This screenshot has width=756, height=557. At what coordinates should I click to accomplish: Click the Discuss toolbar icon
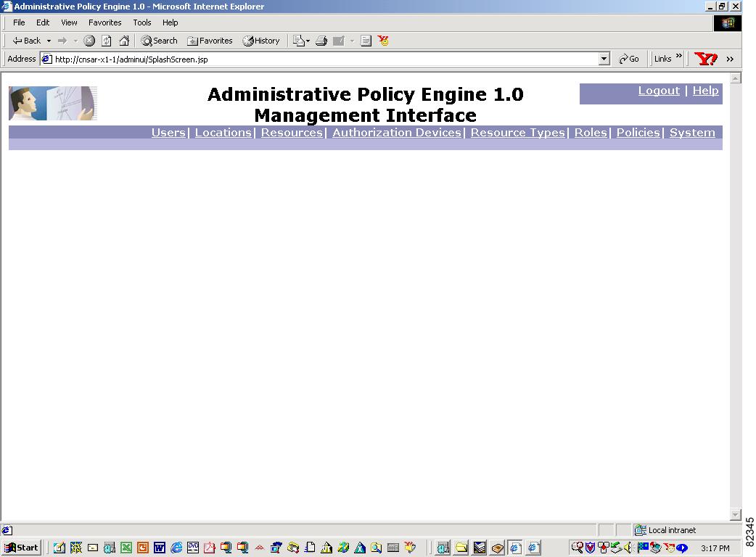[x=366, y=41]
